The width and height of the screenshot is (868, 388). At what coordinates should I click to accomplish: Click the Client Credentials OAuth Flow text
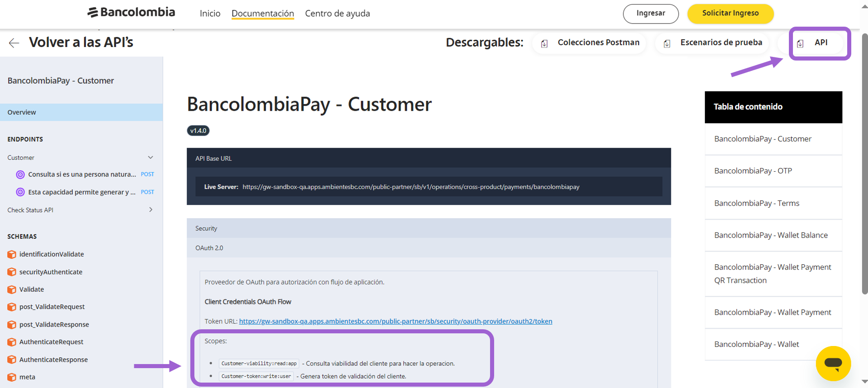point(248,302)
